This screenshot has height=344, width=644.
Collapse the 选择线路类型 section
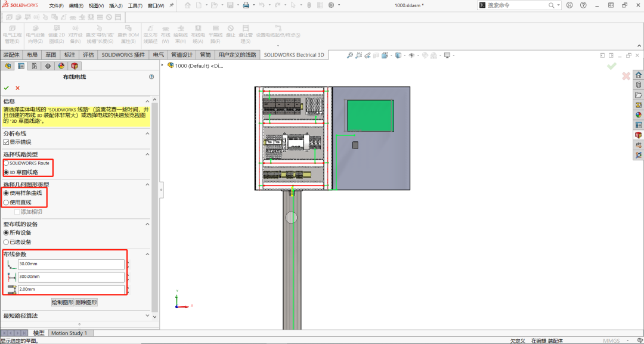pos(147,154)
